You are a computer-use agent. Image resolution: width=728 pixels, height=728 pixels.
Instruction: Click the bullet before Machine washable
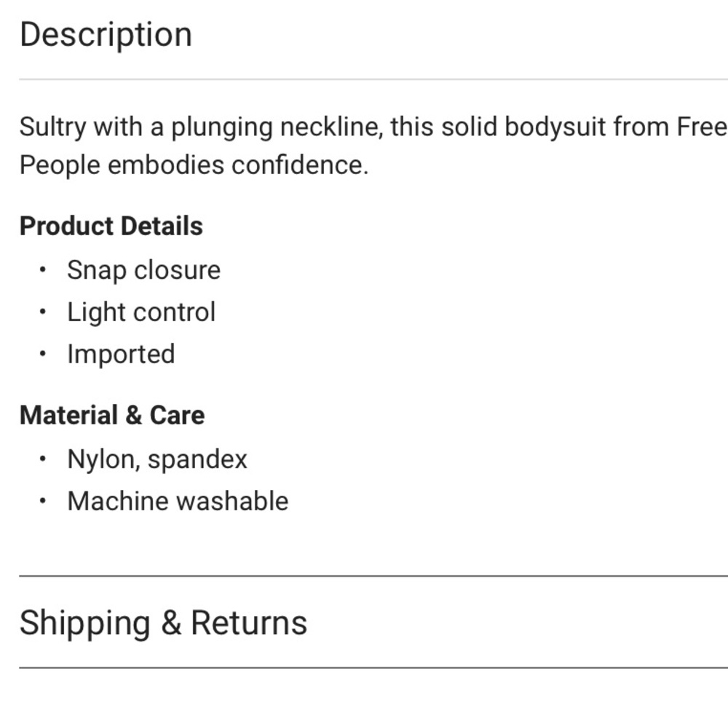pos(43,501)
